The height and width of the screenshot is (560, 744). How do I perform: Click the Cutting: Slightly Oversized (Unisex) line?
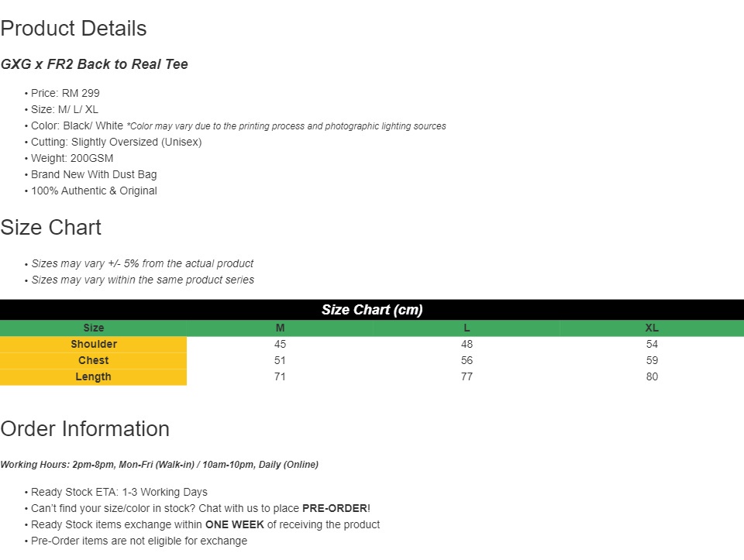116,142
